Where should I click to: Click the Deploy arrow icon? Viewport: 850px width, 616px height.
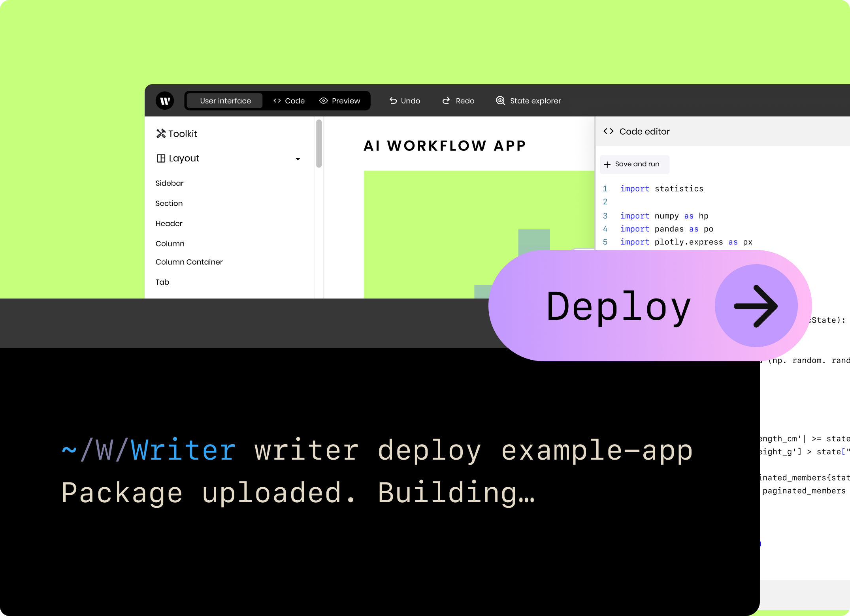756,306
